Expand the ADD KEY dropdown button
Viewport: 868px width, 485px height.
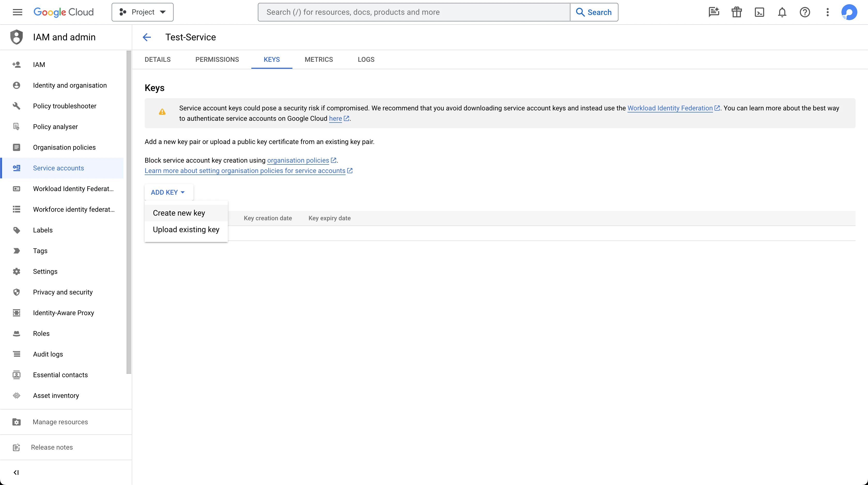tap(168, 192)
